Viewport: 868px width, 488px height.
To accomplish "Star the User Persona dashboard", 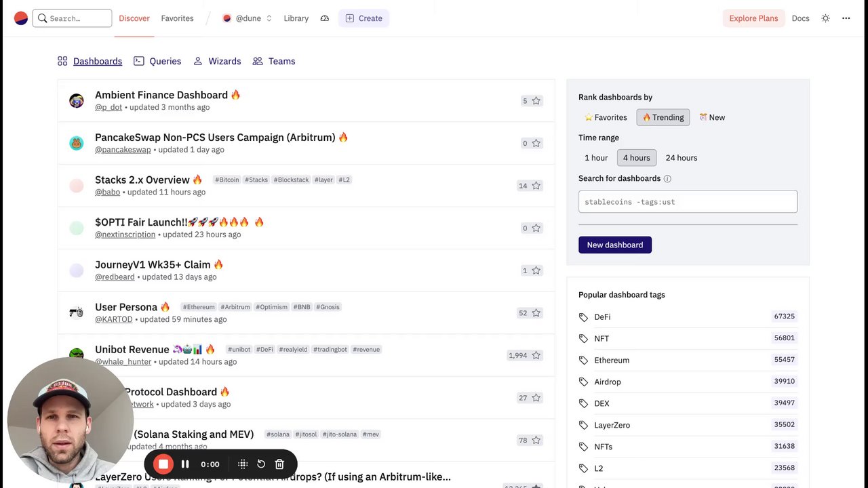I will click(536, 313).
